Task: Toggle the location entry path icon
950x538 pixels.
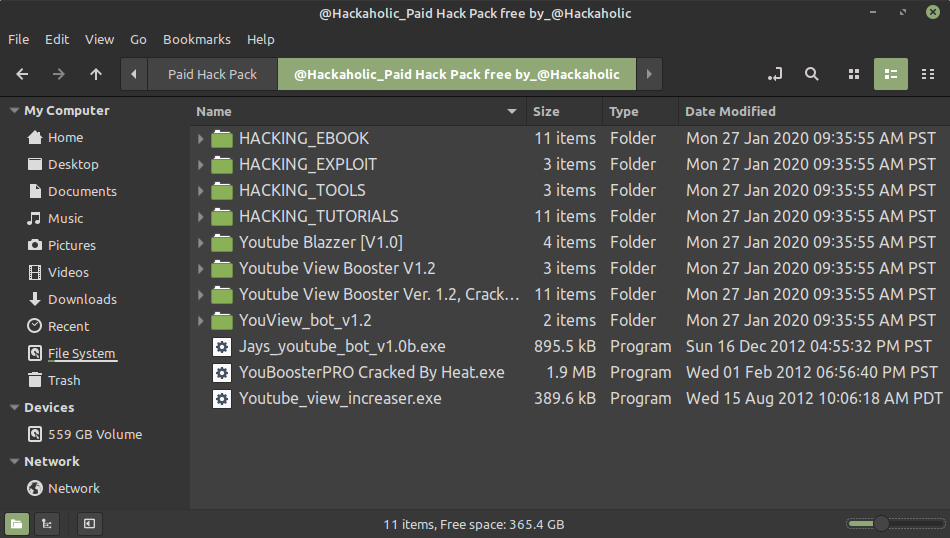Action: tap(775, 75)
